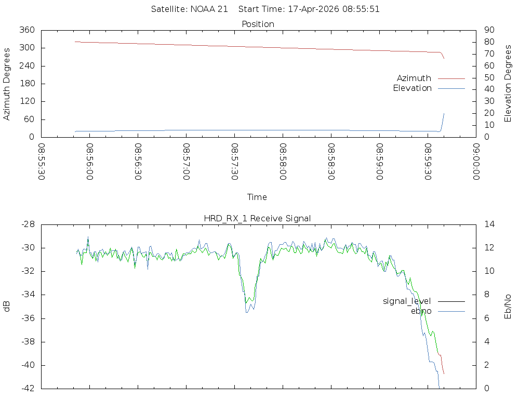This screenshot has height=399, width=532.
Task: Select the blue Elevation legend line sample
Action: click(451, 88)
